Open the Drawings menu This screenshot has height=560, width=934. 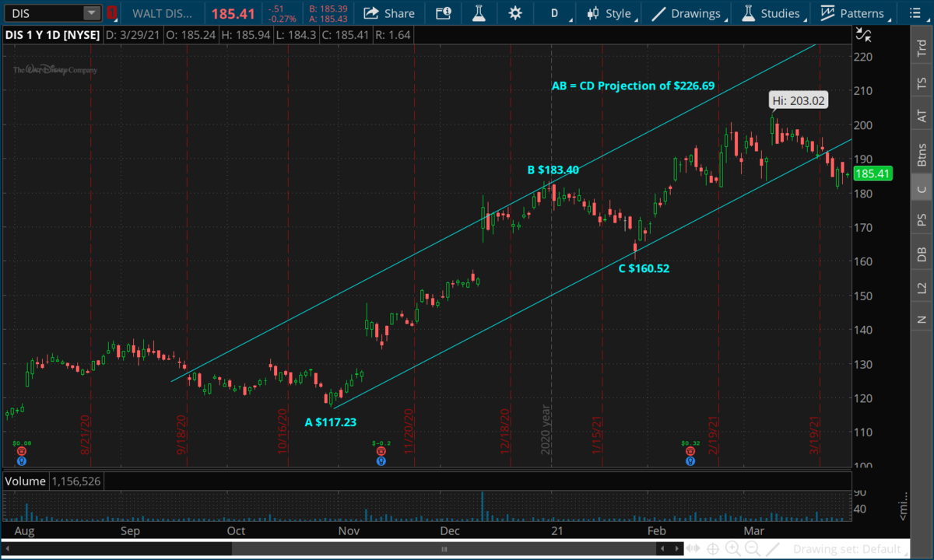688,13
